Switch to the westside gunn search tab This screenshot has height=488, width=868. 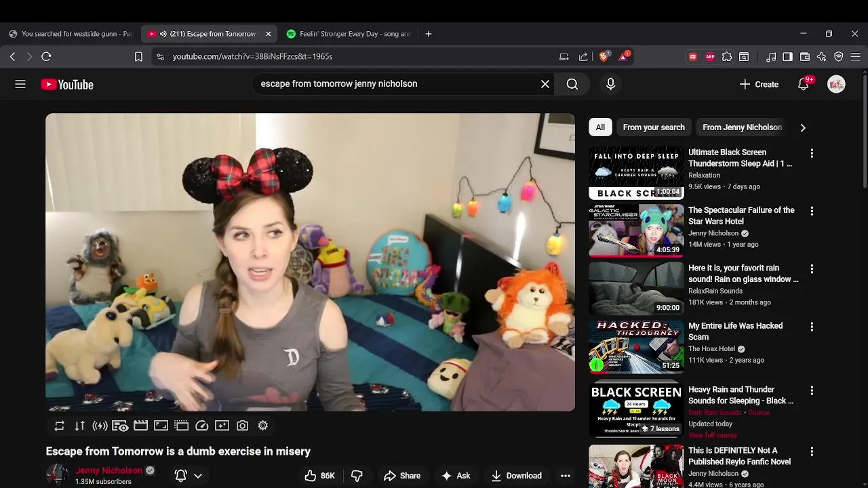click(x=71, y=34)
